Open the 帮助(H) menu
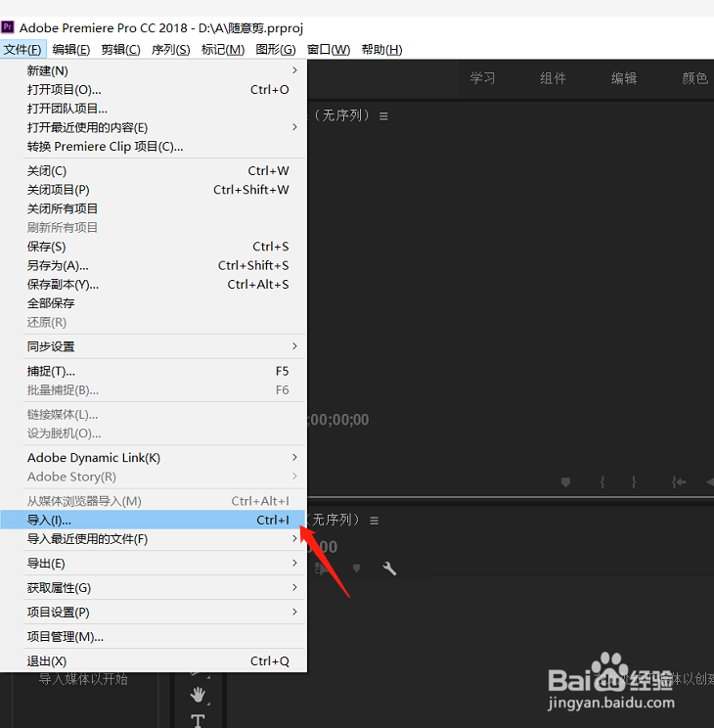Viewport: 714px width, 728px height. pyautogui.click(x=381, y=49)
